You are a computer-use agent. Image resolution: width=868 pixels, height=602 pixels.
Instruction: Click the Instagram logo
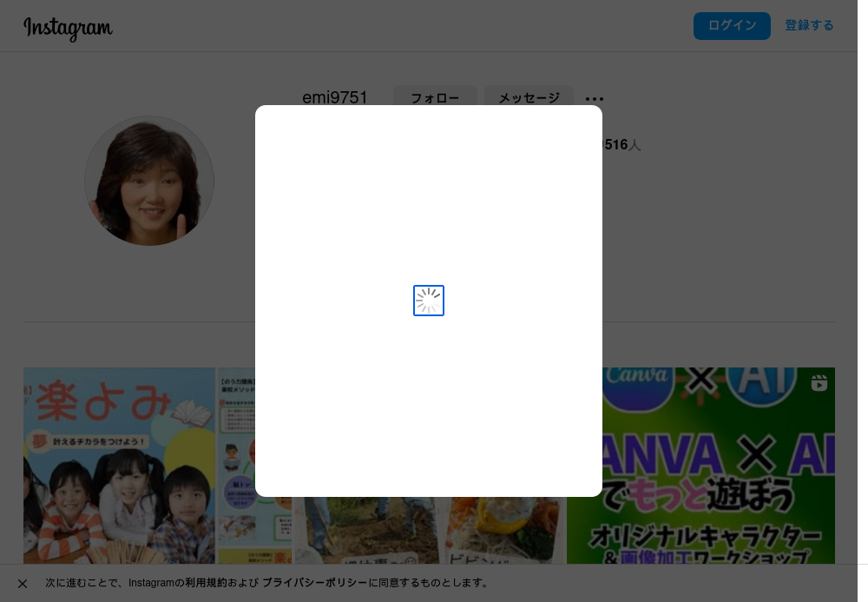[x=68, y=29]
